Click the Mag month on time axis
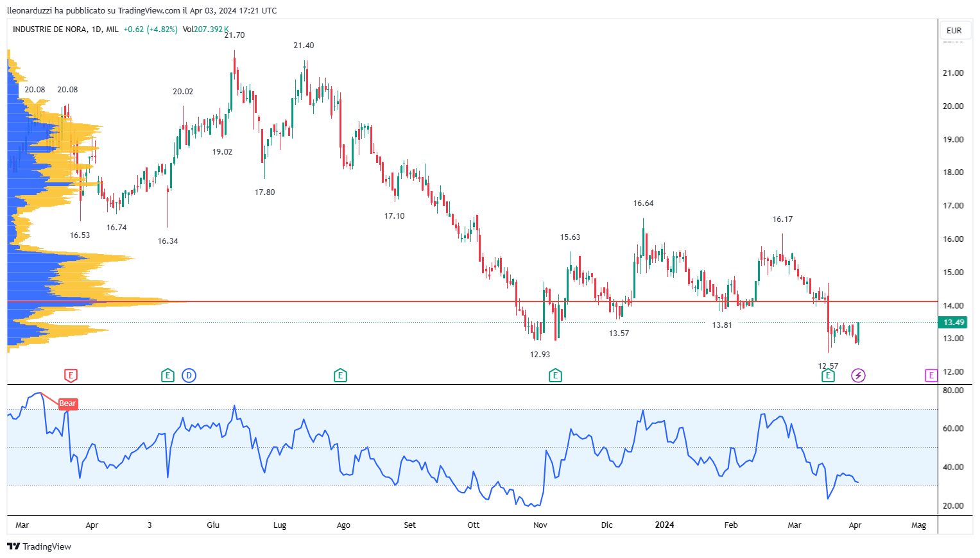The height and width of the screenshot is (558, 980). tap(919, 525)
